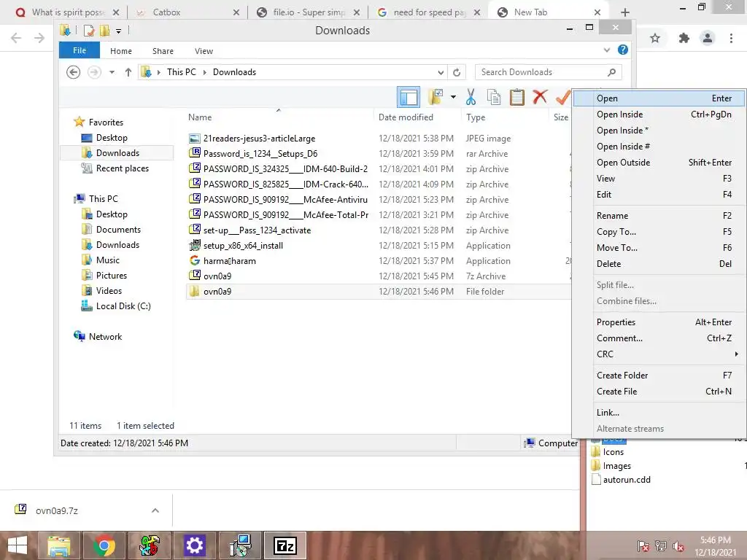Click the Copy pages toolbar icon
Screen dimensions: 747x560
coord(494,97)
